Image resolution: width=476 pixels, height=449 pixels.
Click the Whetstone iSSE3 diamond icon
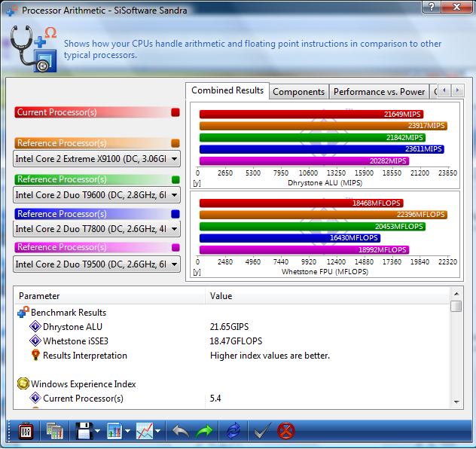coord(35,341)
